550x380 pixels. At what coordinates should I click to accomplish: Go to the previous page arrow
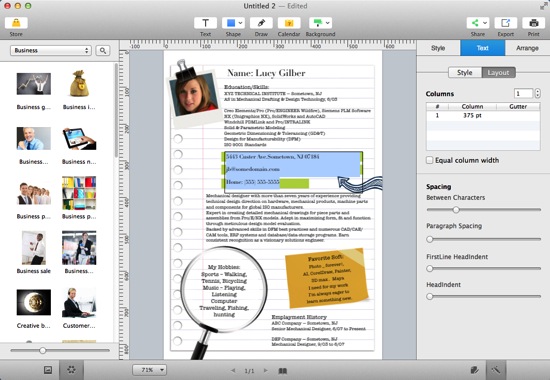coord(233,370)
